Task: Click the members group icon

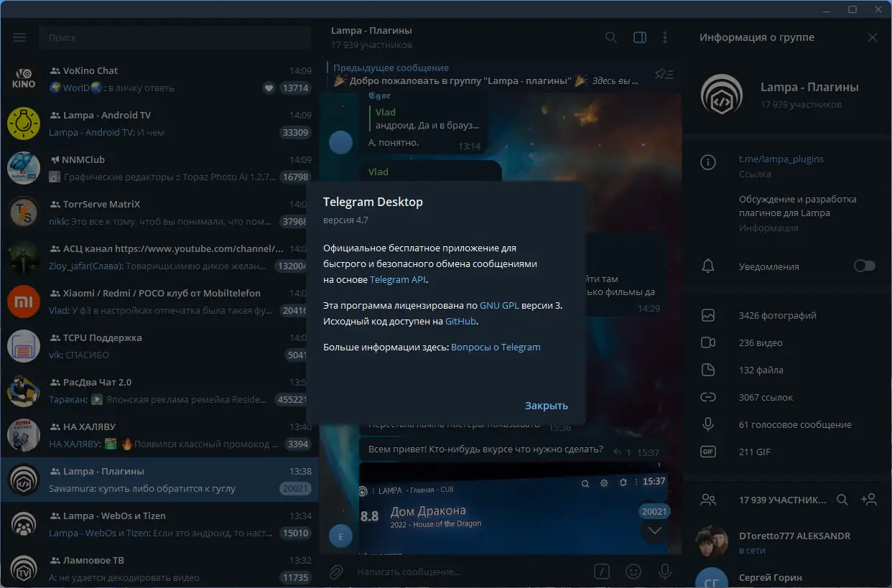Action: (708, 499)
